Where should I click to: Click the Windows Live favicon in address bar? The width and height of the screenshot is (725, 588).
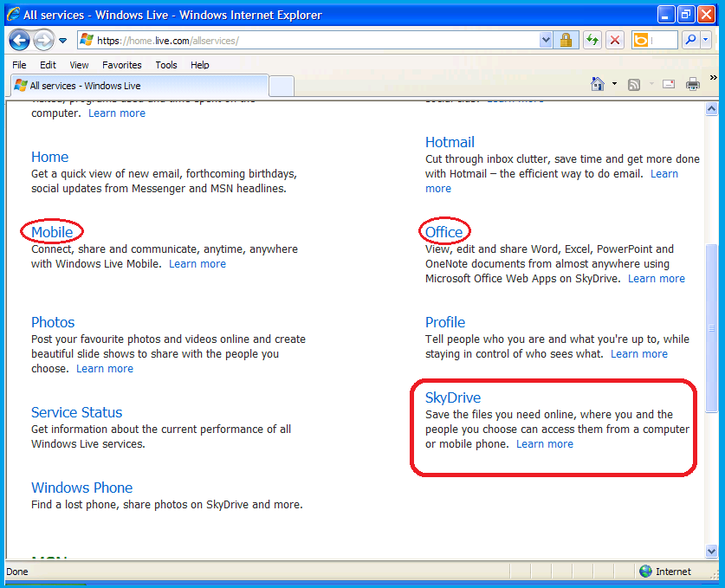tap(87, 40)
